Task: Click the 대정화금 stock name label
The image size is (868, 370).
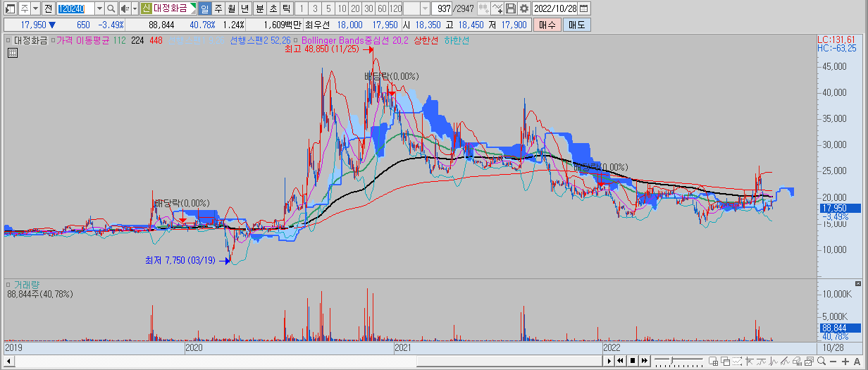Action: coord(170,8)
